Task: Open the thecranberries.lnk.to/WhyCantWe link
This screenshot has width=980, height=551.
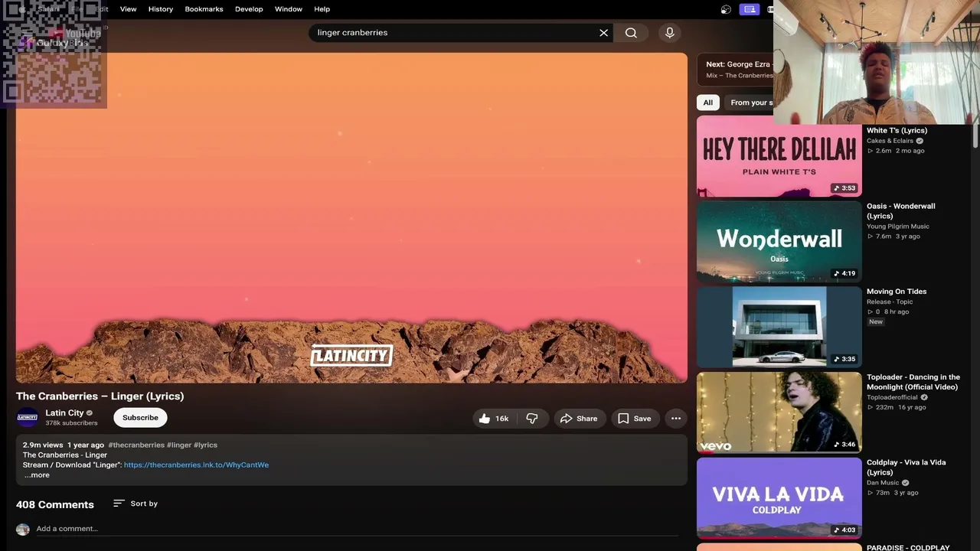Action: [196, 465]
